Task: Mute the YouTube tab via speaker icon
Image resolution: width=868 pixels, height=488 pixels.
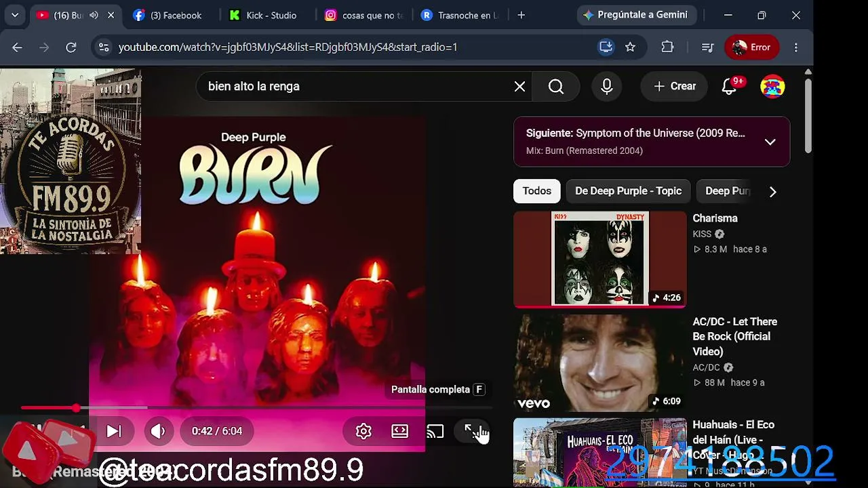Action: [x=94, y=15]
